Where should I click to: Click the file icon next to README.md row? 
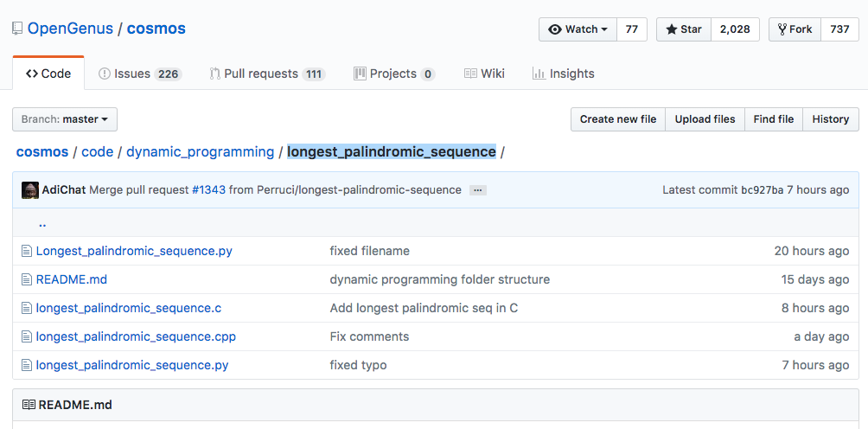point(27,279)
